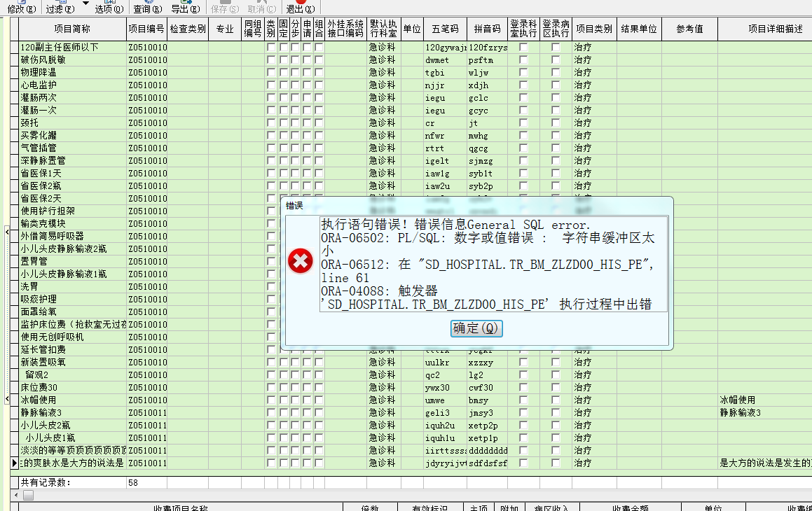Select the 使用铲行担架 item cell

pyautogui.click(x=72, y=211)
